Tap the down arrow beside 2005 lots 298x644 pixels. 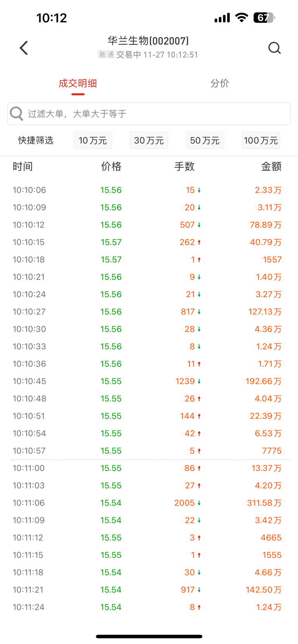199,503
